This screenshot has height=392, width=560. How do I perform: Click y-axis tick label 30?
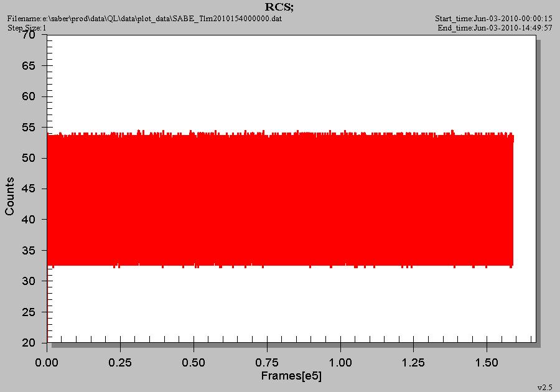point(29,281)
